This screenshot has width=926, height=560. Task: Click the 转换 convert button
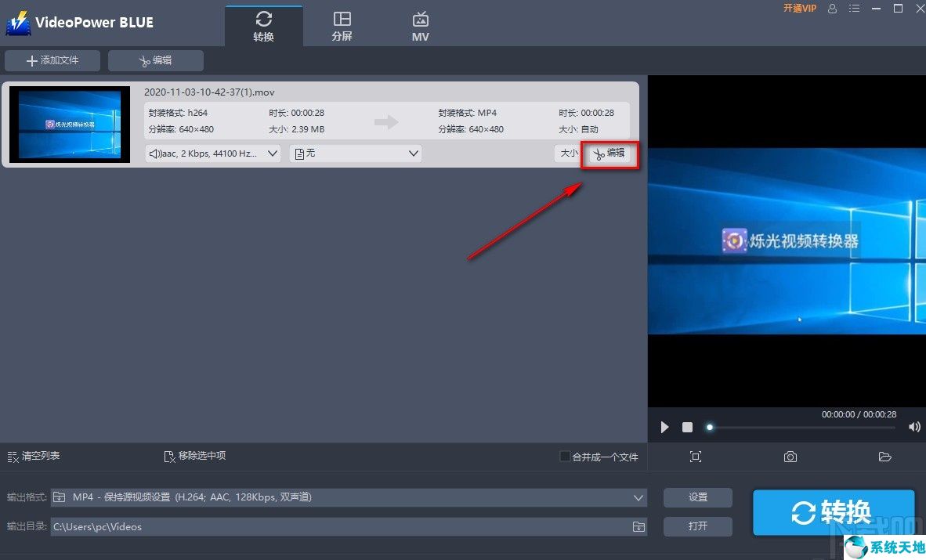click(833, 512)
